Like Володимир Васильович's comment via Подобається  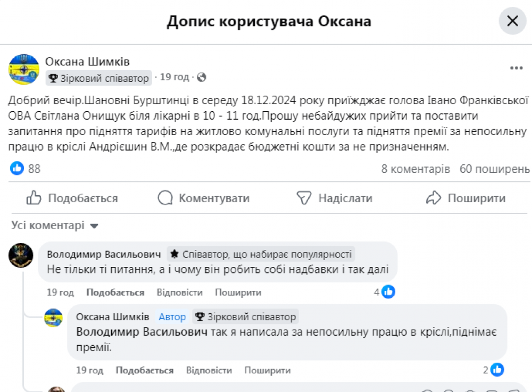tap(115, 293)
